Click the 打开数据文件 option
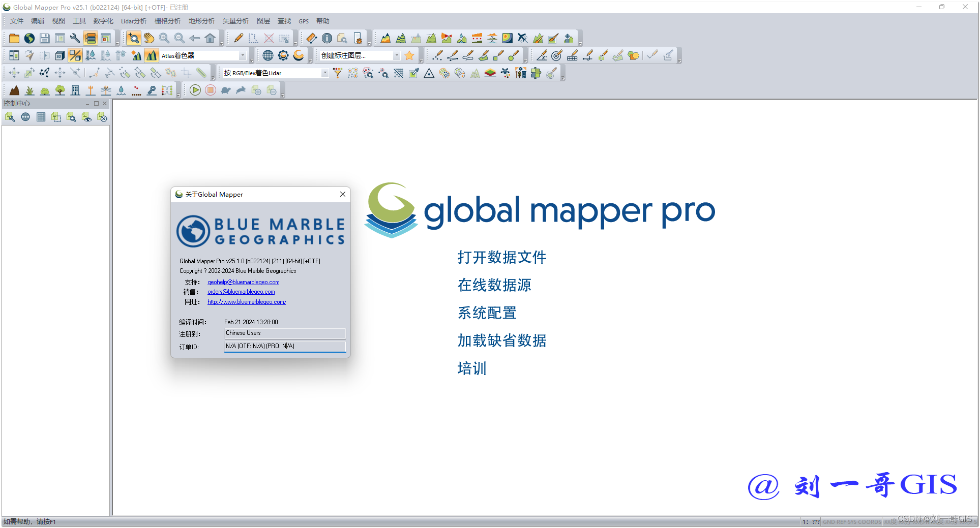This screenshot has width=980, height=528. pos(502,258)
